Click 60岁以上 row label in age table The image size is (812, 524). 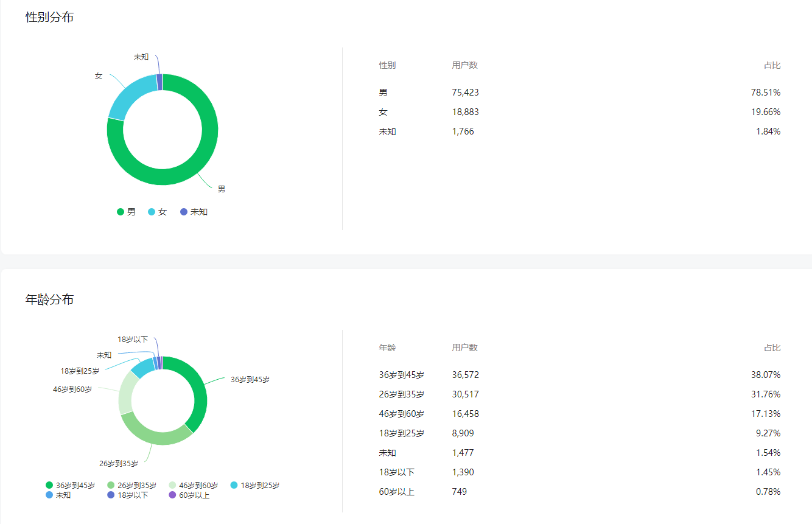(397, 492)
